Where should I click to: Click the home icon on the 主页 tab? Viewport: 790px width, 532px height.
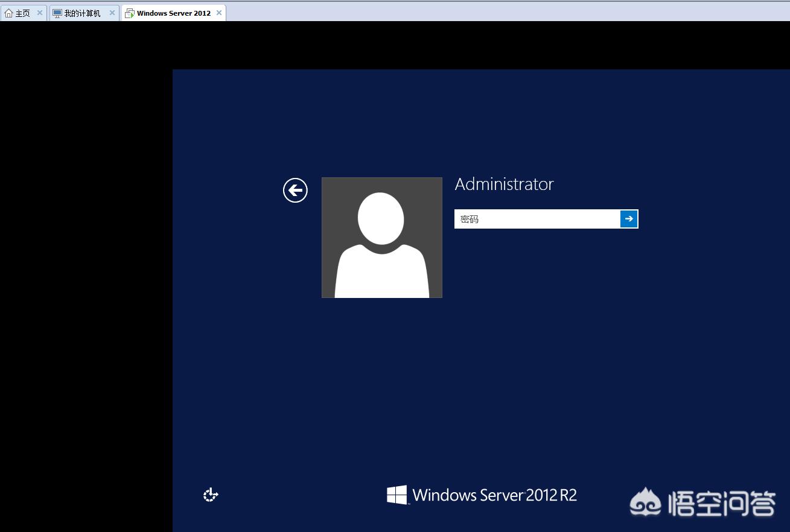[8, 13]
